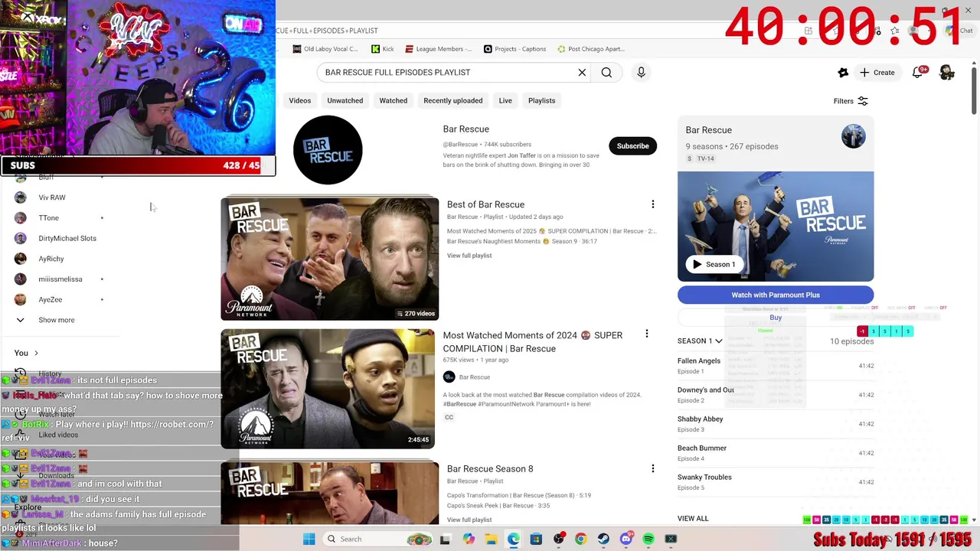Open the account avatar menu

coord(947,72)
